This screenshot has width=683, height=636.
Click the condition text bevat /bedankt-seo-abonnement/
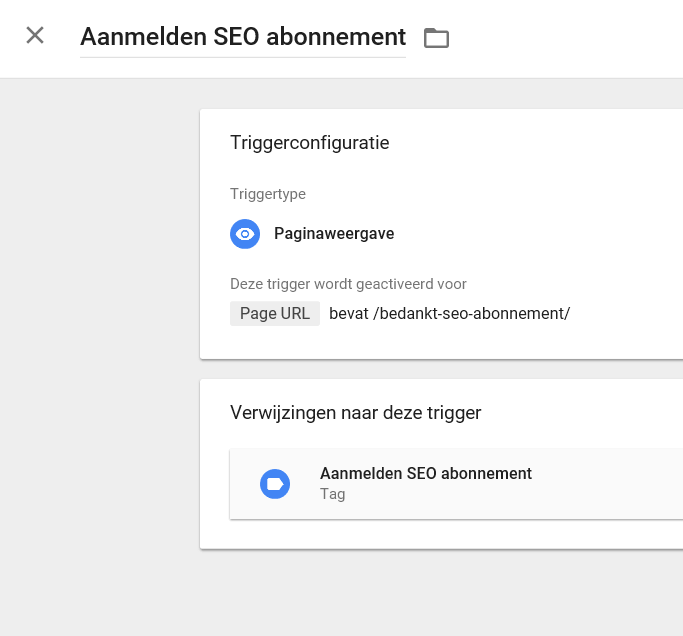coord(449,313)
